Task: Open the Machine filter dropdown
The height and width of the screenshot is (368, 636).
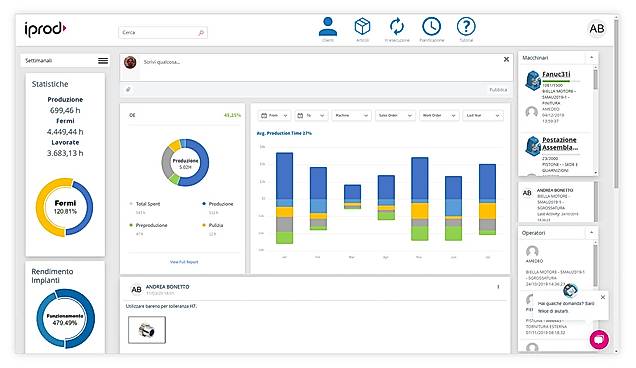Action: [351, 116]
